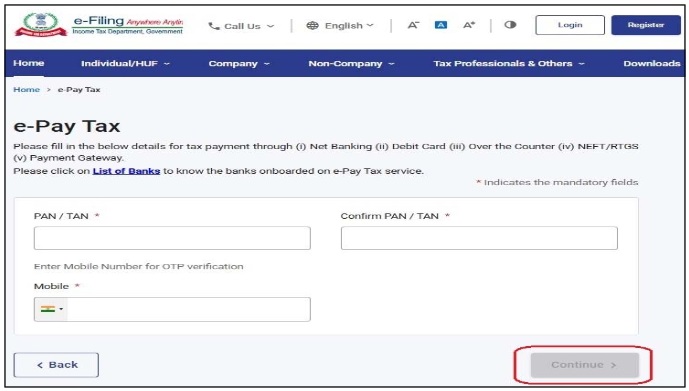
Task: Toggle high contrast mode icon
Action: [510, 25]
